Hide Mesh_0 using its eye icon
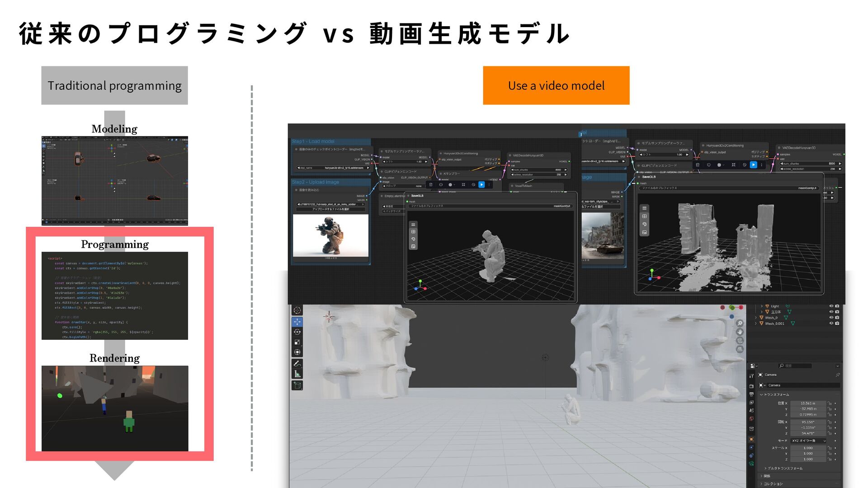This screenshot has height=488, width=868. pyautogui.click(x=831, y=318)
